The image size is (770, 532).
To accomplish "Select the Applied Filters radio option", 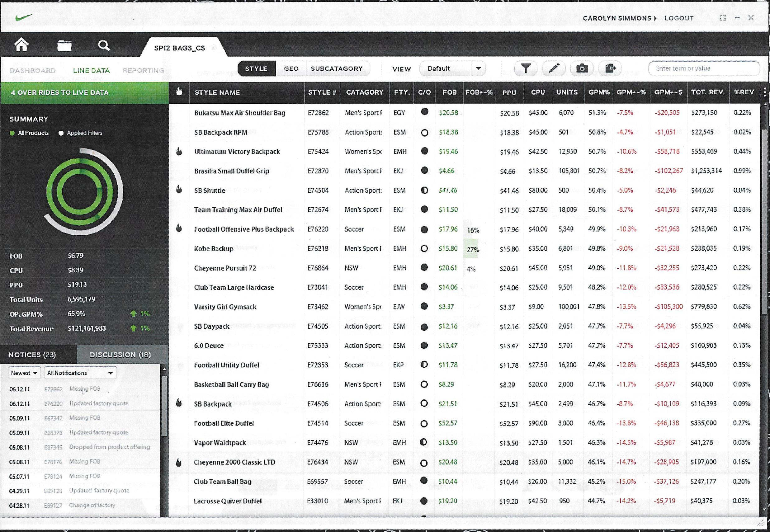I will tap(61, 133).
